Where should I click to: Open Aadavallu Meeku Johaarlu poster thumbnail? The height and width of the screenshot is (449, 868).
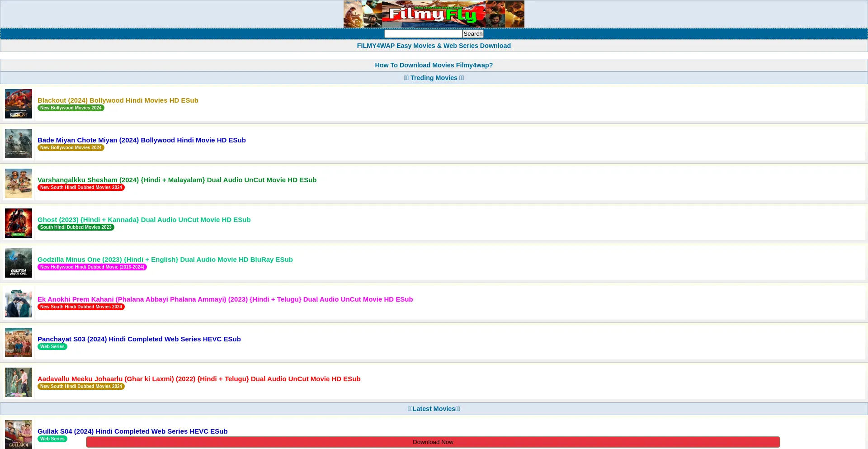(x=19, y=383)
